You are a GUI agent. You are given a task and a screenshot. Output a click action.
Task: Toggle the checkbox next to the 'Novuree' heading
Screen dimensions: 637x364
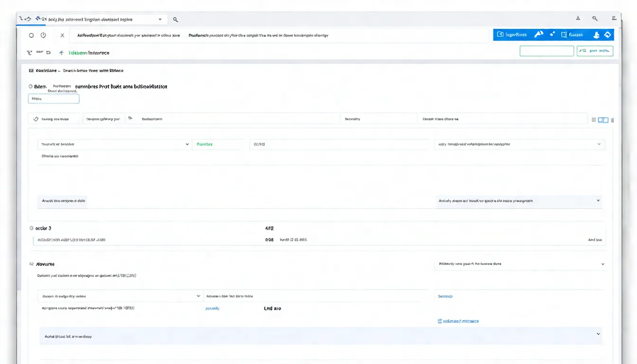click(x=31, y=264)
